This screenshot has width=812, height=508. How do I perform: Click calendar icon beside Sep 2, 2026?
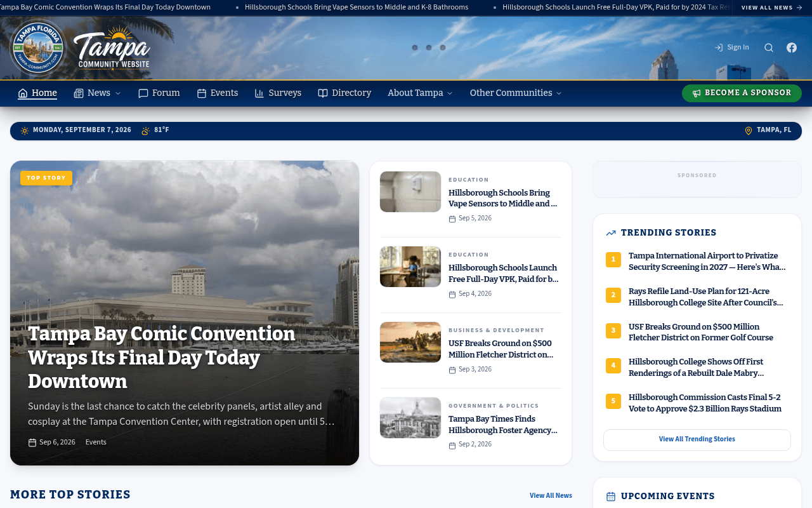pos(452,446)
